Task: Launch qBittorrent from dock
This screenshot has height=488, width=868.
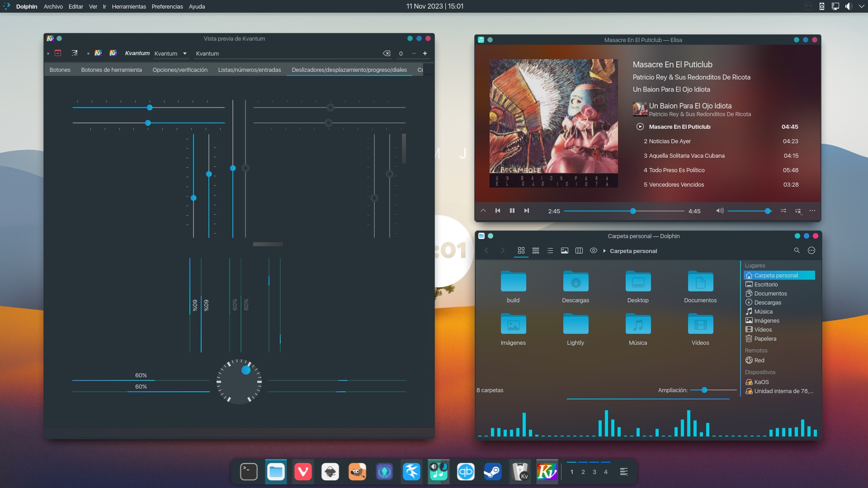Action: tap(466, 472)
